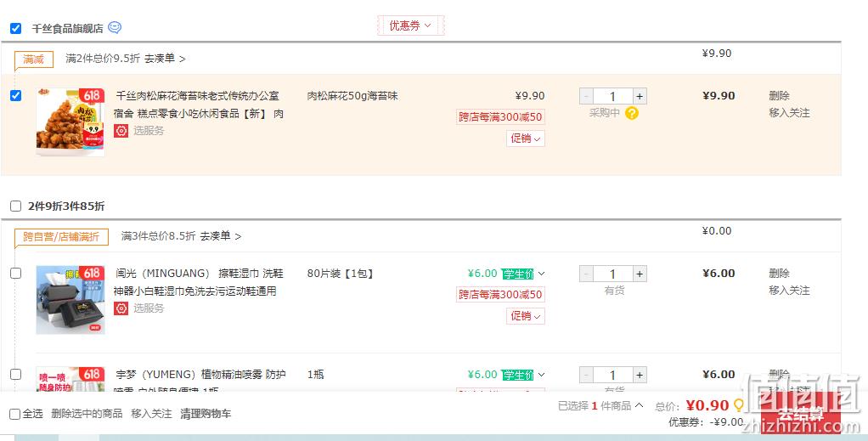Click the 选服务 text under 闽光 item
The height and width of the screenshot is (441, 868).
point(149,308)
